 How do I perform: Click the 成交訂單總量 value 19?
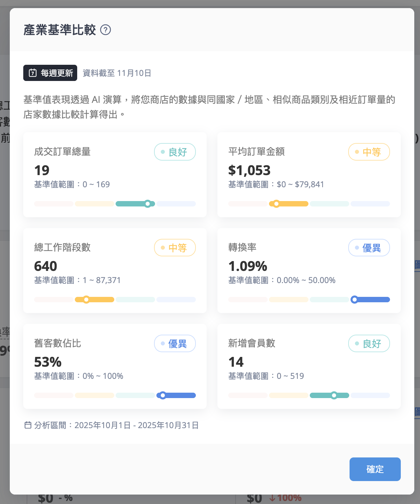(42, 170)
